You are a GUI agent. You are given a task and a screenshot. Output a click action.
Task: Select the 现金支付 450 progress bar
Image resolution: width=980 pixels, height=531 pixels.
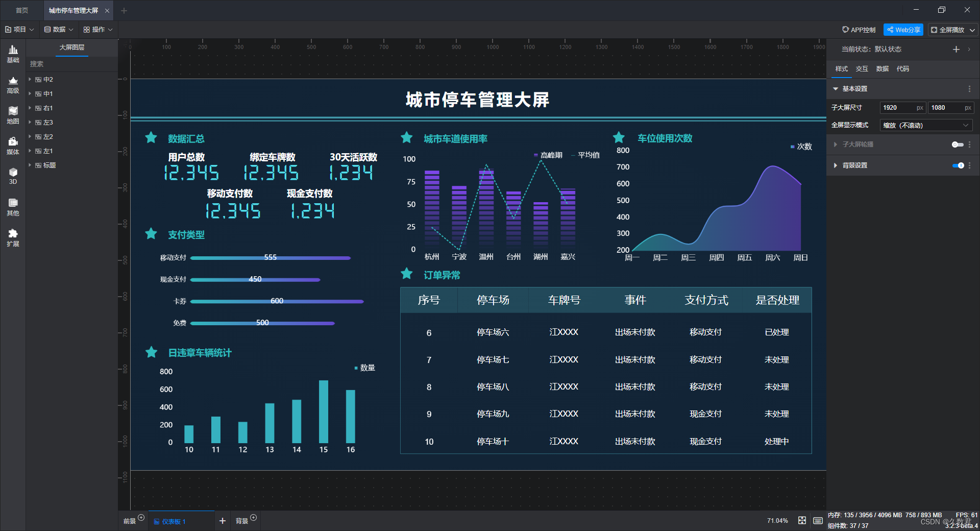[255, 280]
